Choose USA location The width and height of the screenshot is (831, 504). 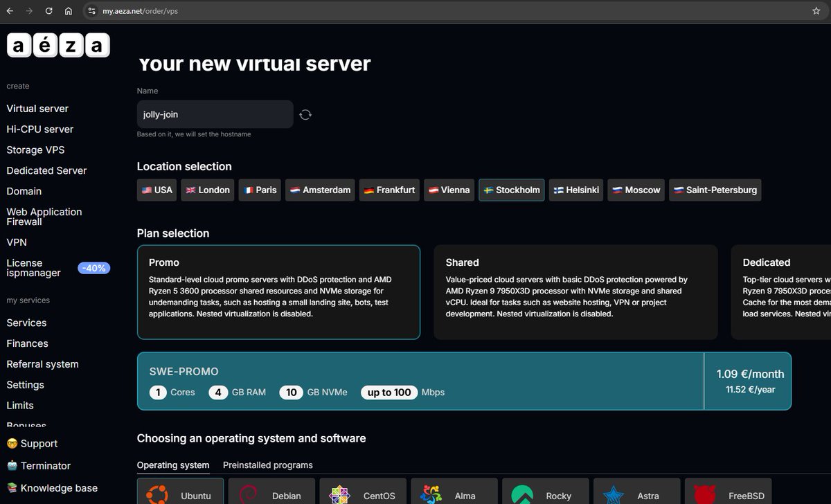click(157, 190)
